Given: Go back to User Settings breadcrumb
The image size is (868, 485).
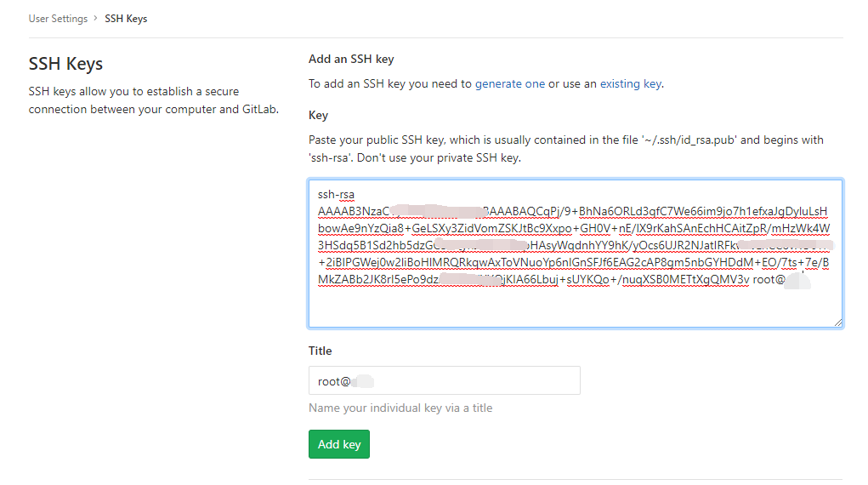Looking at the screenshot, I should tap(58, 19).
